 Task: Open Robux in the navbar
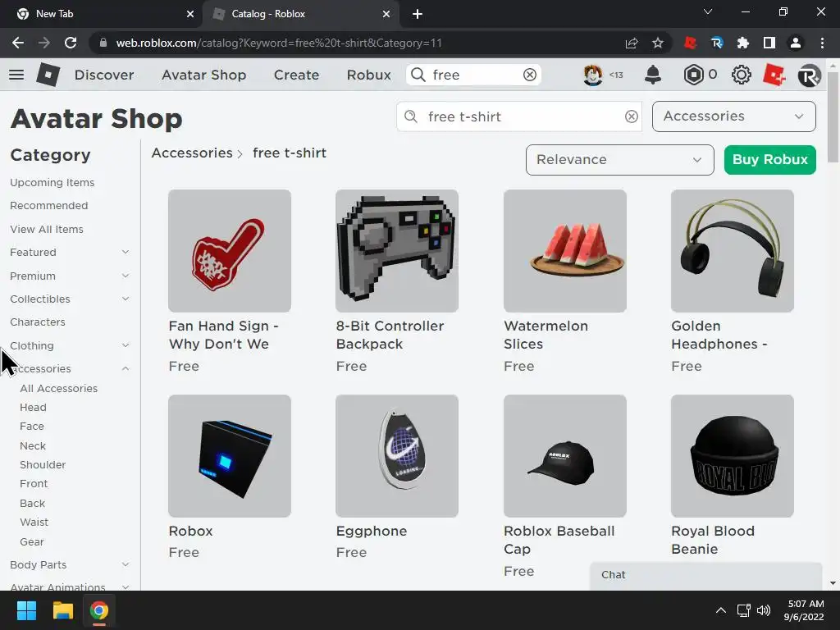(x=368, y=75)
